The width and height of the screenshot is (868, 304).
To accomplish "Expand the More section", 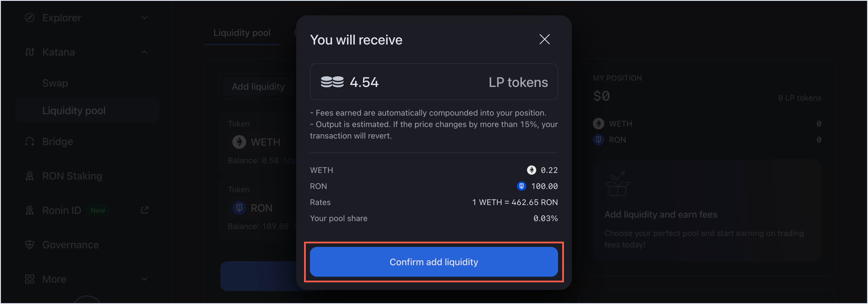I will (x=145, y=279).
